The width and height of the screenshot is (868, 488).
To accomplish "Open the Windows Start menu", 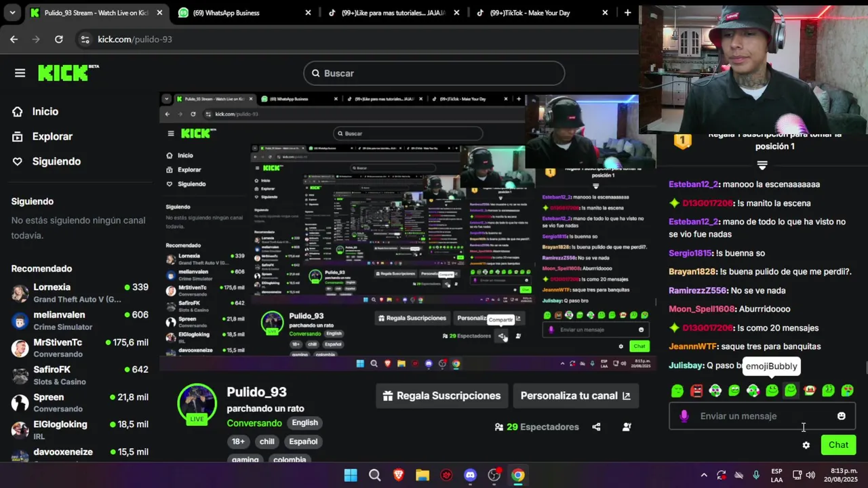I will (x=351, y=475).
